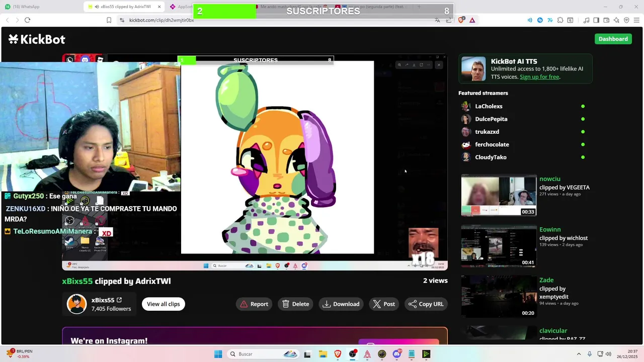Image resolution: width=644 pixels, height=362 pixels.
Task: Open Windows Start menu
Action: coord(218,354)
